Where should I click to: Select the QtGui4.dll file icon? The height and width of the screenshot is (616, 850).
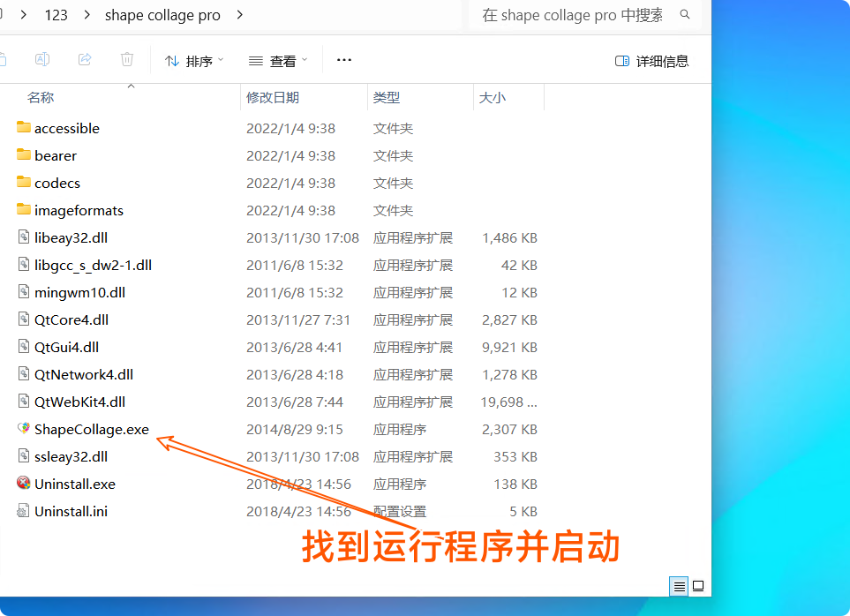pos(23,346)
